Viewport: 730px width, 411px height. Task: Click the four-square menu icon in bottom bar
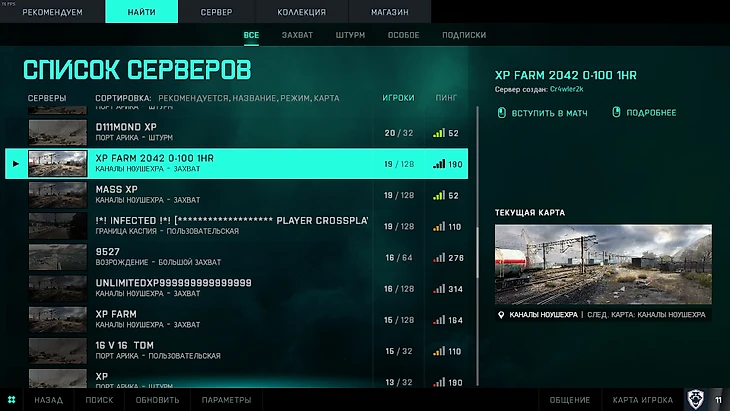[x=12, y=400]
